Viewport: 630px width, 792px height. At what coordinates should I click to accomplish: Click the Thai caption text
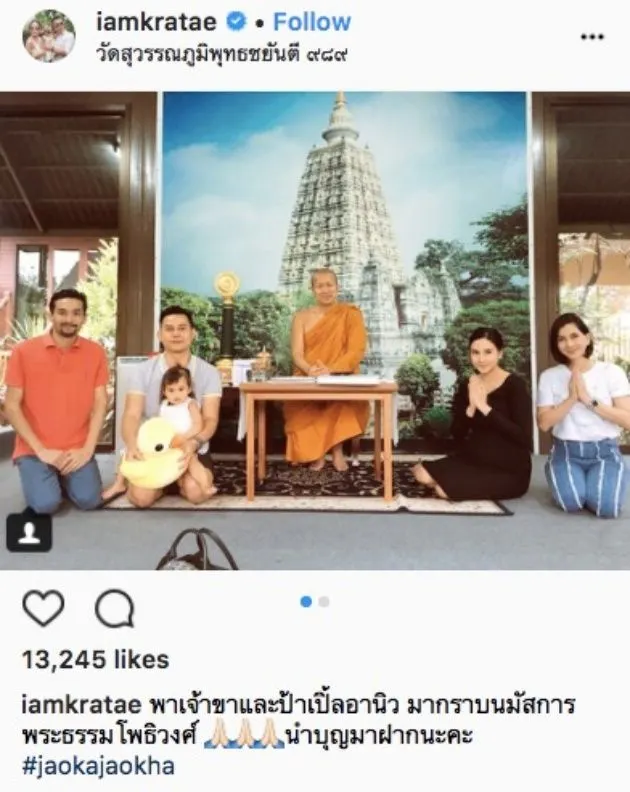pyautogui.click(x=298, y=720)
